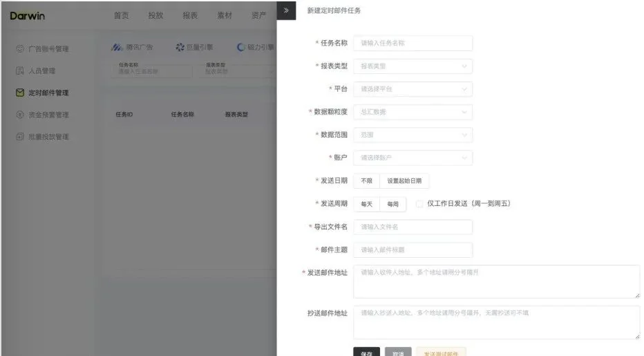Choose 每天 send cycle
Viewport: 644px width, 356px height.
click(366, 204)
